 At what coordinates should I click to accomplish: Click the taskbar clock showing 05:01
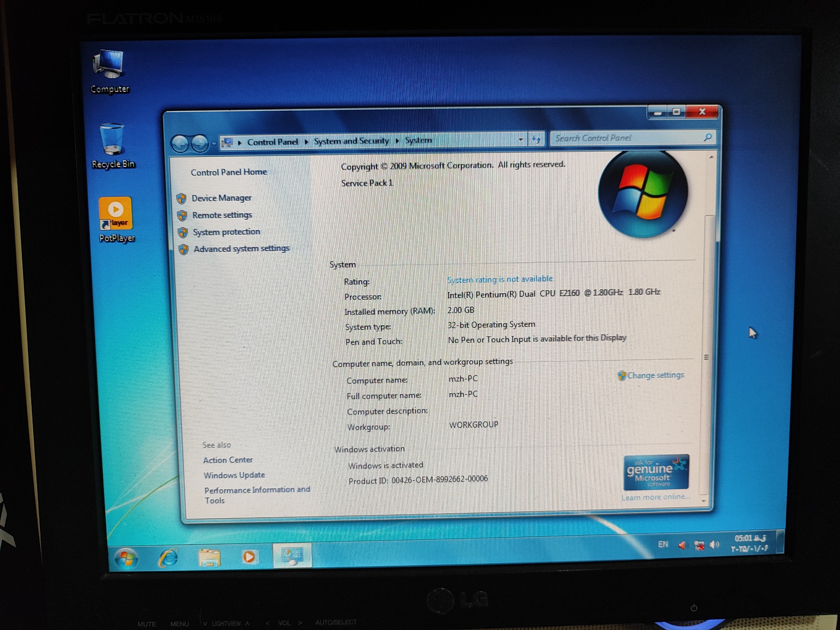[x=750, y=543]
